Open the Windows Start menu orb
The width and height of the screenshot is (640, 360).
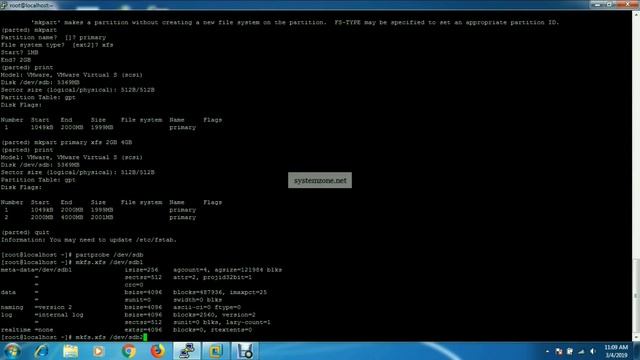tap(12, 351)
